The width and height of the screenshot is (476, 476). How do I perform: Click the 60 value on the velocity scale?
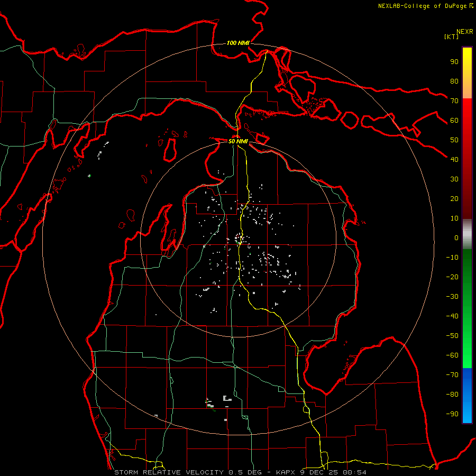click(x=454, y=121)
